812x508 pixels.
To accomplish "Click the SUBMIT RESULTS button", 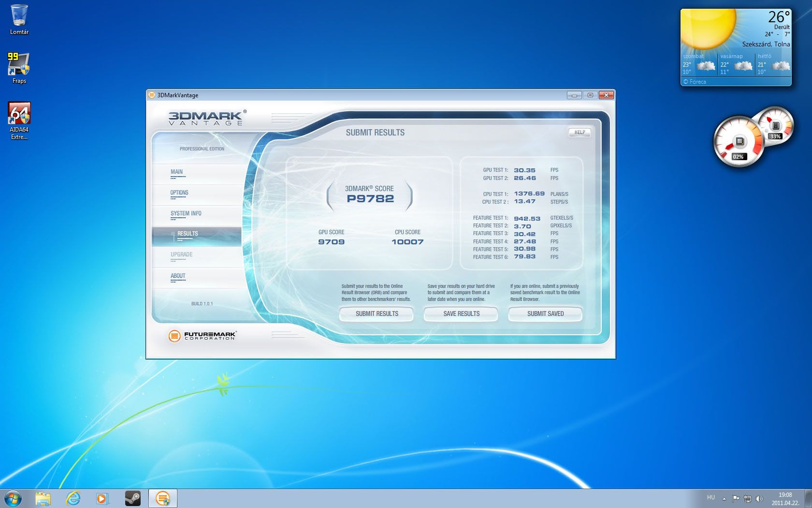I will click(377, 314).
